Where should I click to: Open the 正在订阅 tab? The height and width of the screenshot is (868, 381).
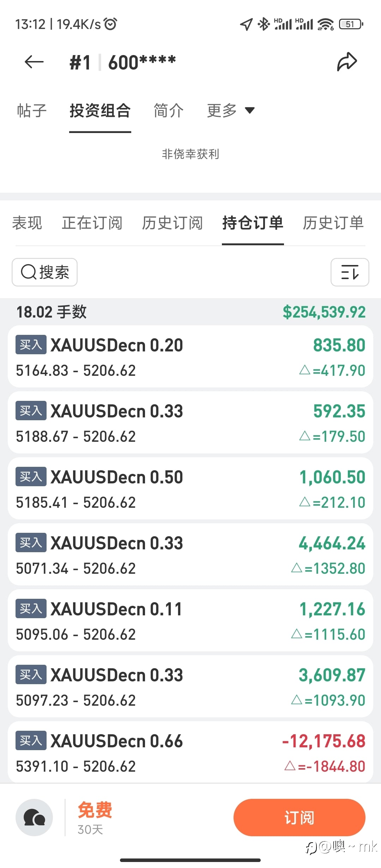pos(92,223)
